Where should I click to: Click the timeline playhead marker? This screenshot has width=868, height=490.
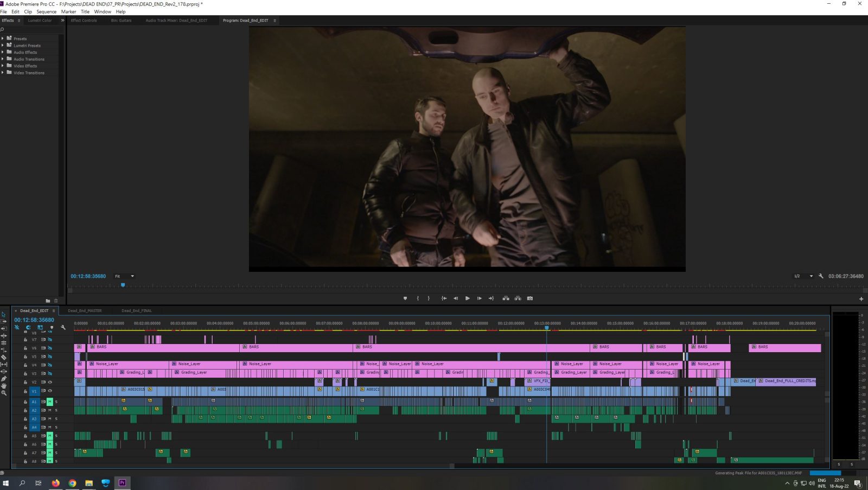point(546,328)
